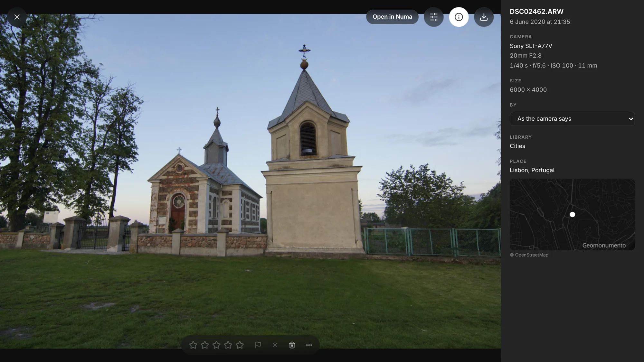Image resolution: width=644 pixels, height=362 pixels.
Task: Give the photo five stars
Action: pyautogui.click(x=240, y=345)
